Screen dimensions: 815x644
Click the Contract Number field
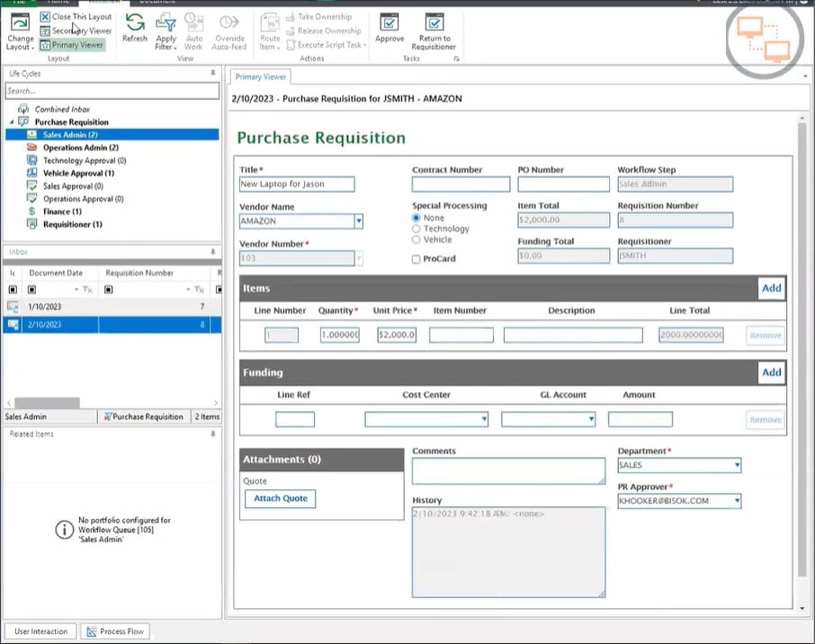click(x=461, y=184)
